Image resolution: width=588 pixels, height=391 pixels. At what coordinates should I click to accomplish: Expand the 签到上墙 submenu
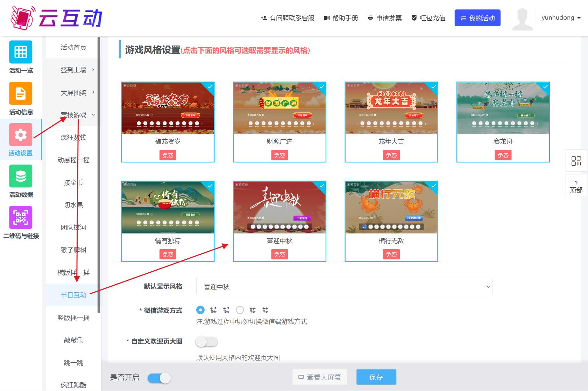pos(73,70)
